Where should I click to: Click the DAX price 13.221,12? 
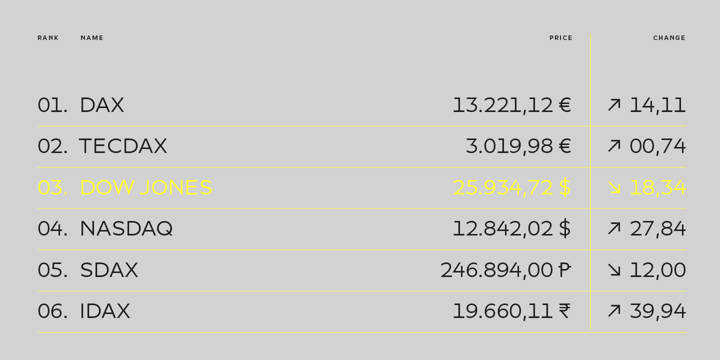503,105
